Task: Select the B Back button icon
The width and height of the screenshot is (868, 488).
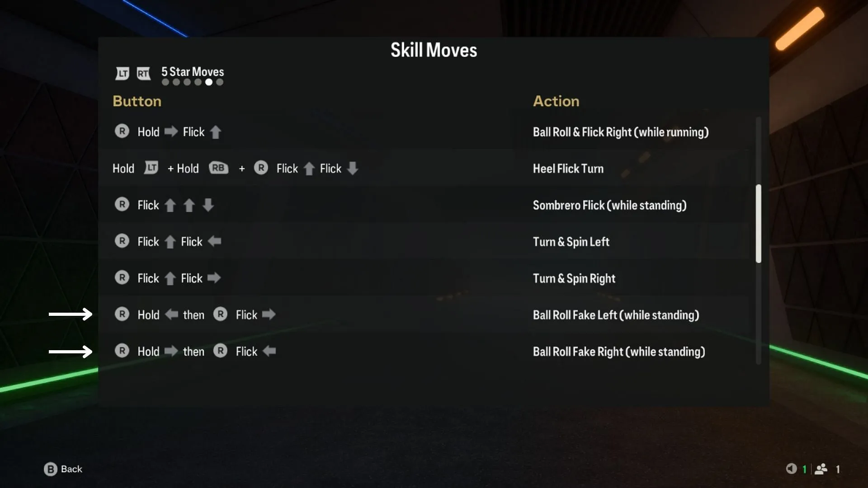Action: tap(50, 468)
